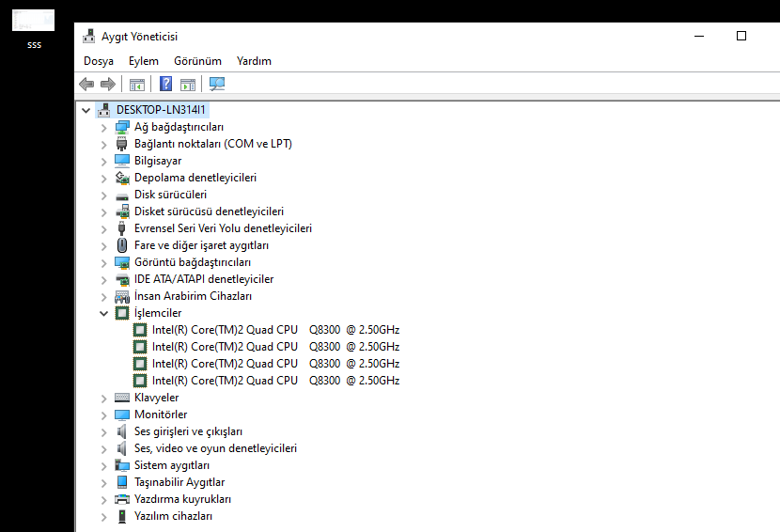Image resolution: width=780 pixels, height=532 pixels.
Task: Open the Görünüm menu
Action: [x=197, y=61]
